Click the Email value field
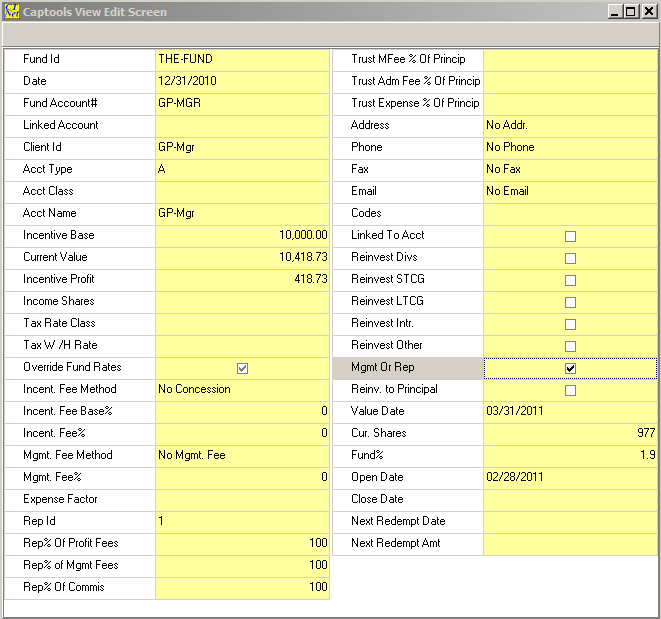Viewport: 661px width, 619px height. tap(570, 191)
